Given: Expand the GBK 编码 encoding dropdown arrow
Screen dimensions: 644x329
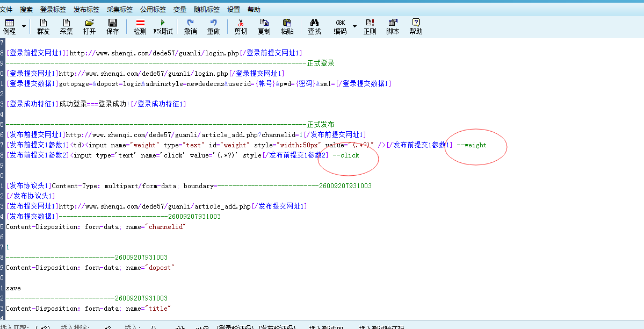Looking at the screenshot, I should point(354,26).
